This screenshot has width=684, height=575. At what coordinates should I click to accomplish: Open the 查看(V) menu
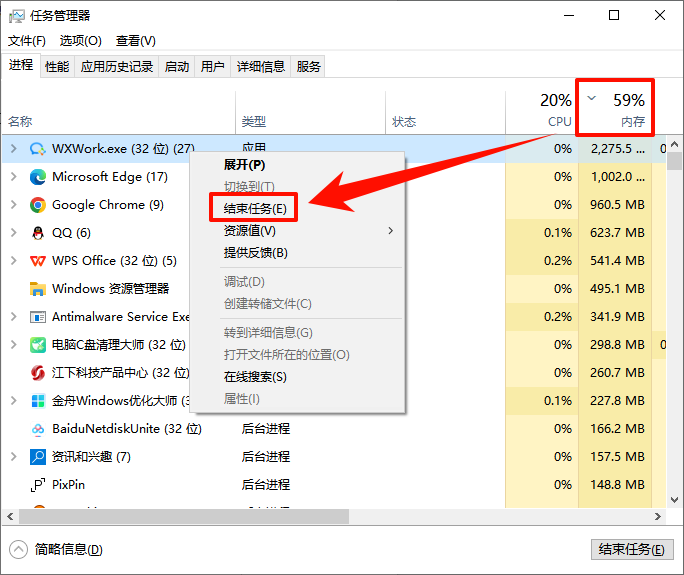pyautogui.click(x=136, y=41)
